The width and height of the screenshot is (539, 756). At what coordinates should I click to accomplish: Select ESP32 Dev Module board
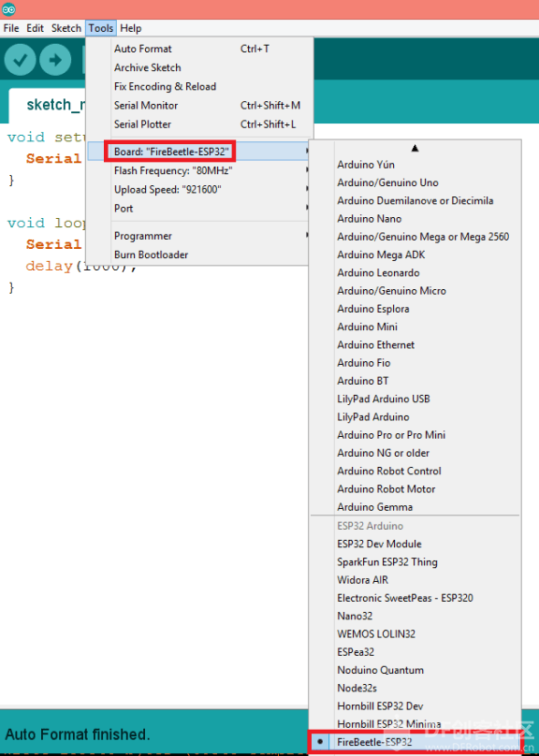pyautogui.click(x=415, y=544)
